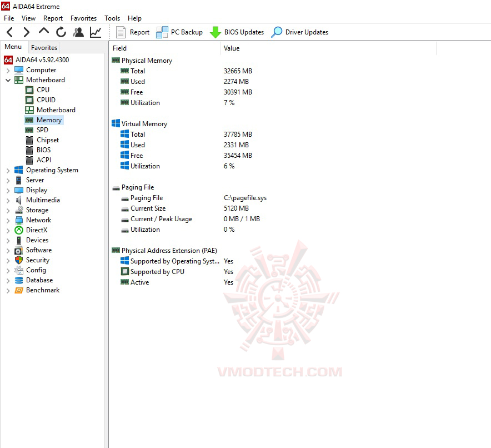Expand the Computer tree node
Image resolution: width=491 pixels, height=448 pixels.
coord(8,71)
